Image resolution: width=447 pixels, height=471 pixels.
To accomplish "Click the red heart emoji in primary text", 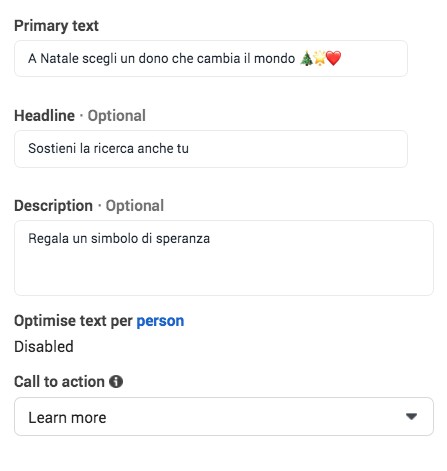I will point(334,58).
